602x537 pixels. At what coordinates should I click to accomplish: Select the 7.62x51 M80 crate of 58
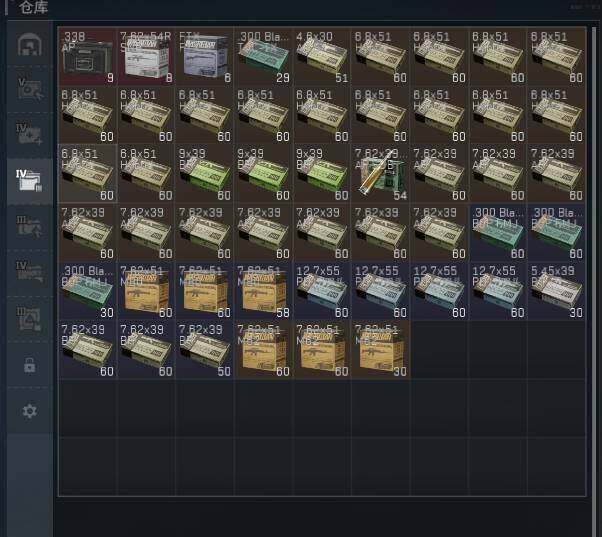point(264,291)
